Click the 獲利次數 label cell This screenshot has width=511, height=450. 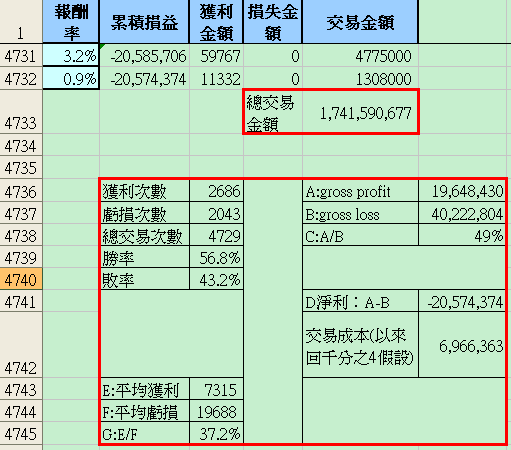[x=145, y=191]
